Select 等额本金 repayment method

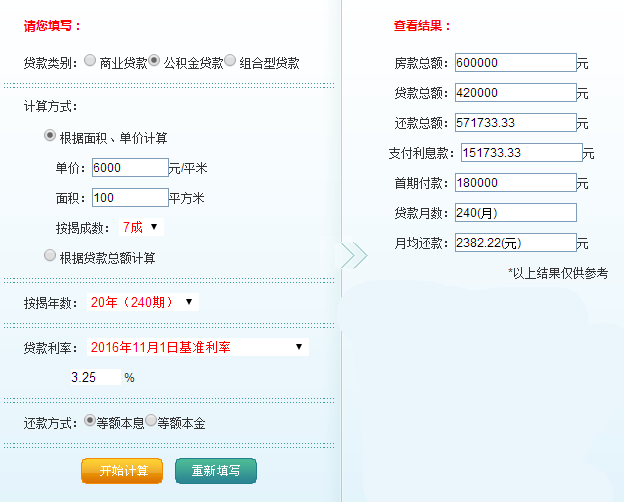click(151, 420)
